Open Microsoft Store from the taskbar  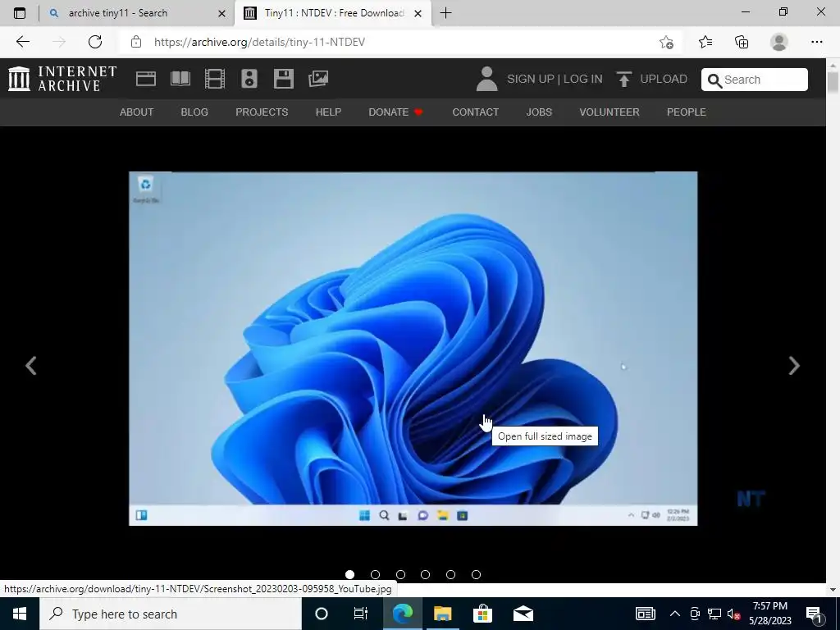click(482, 614)
